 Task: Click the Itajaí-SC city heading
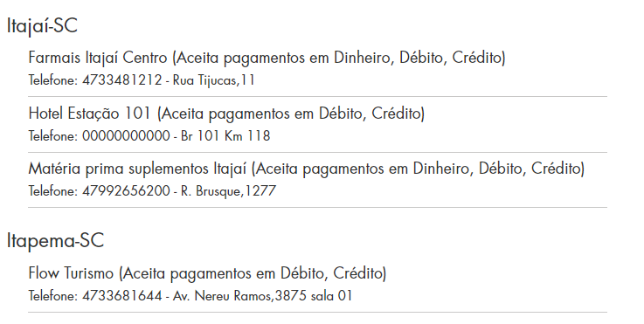42,26
